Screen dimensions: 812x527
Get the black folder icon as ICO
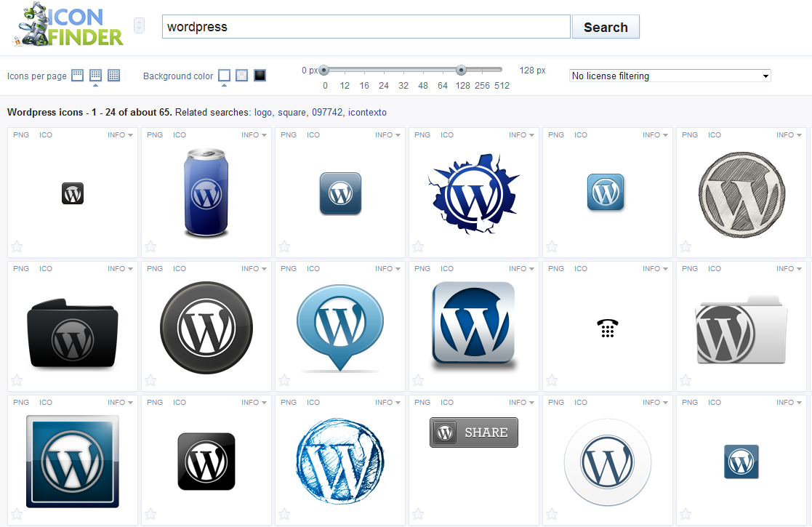tap(46, 269)
